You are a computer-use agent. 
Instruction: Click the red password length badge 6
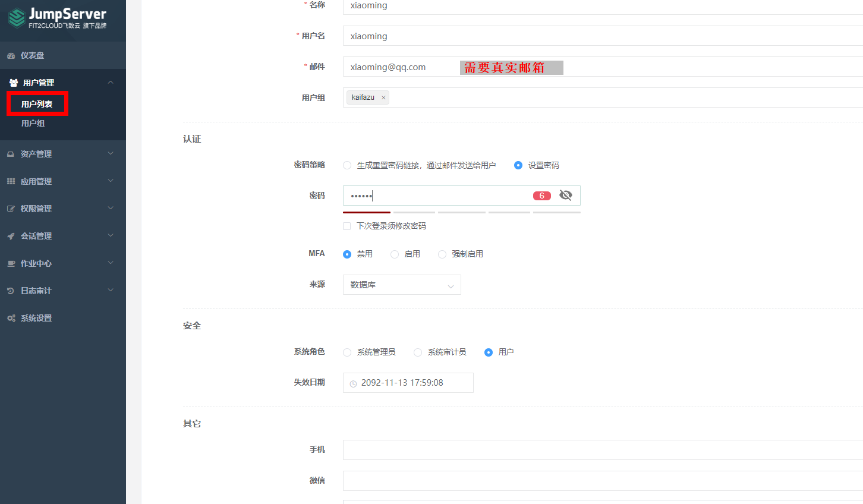coord(542,196)
